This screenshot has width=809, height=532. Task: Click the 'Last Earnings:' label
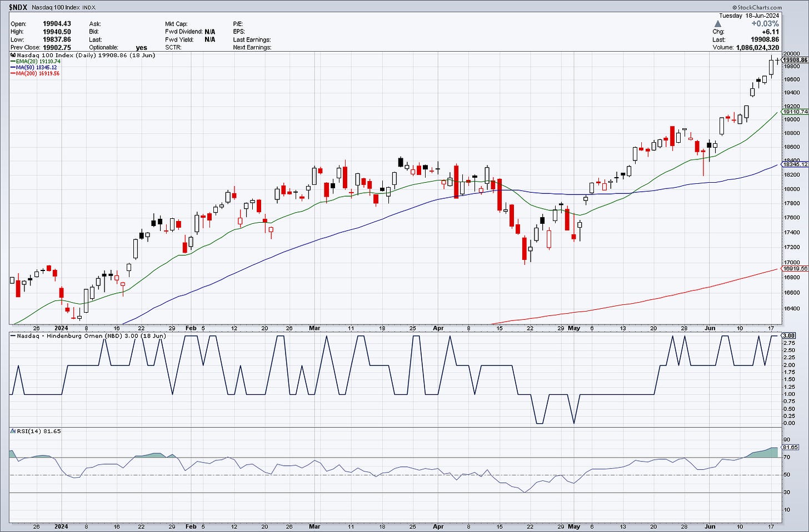pos(252,39)
